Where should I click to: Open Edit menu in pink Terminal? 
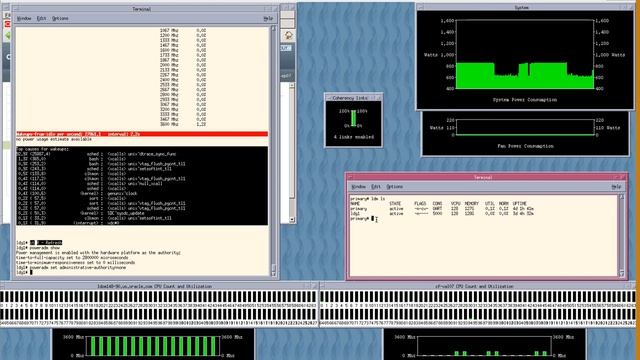[376, 187]
